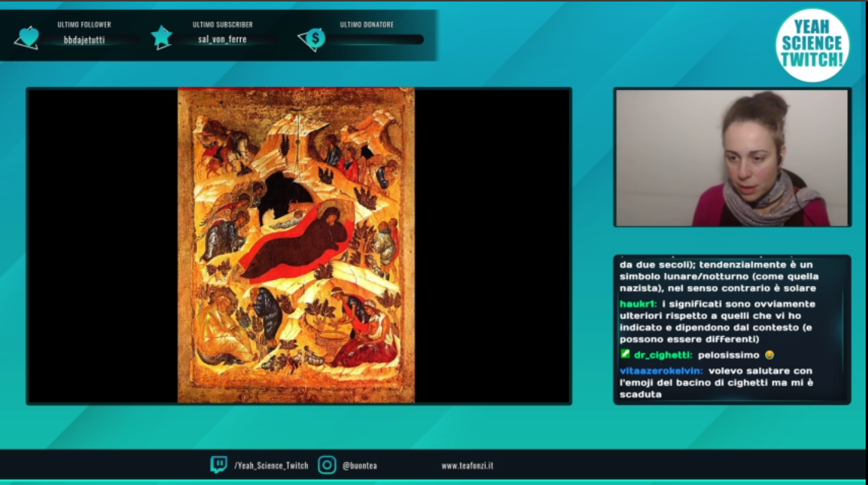
Task: Select chat username haukr1
Action: (638, 304)
